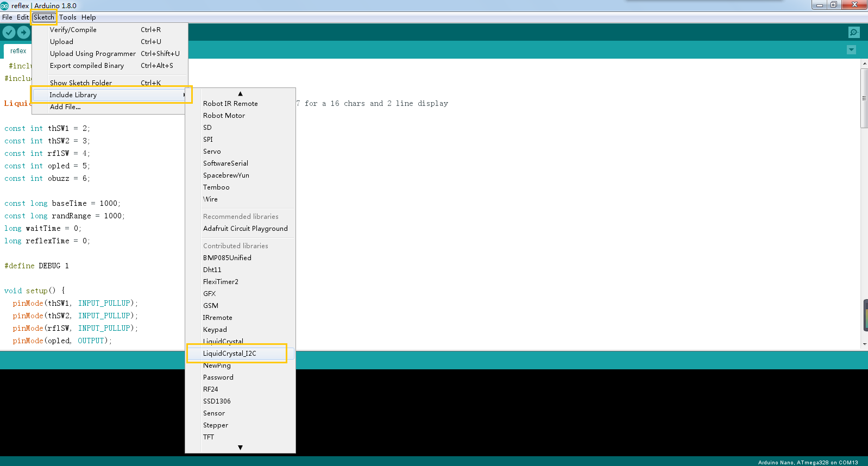Image resolution: width=868 pixels, height=466 pixels.
Task: Click the editor scrollbar down arrow
Action: pos(864,344)
